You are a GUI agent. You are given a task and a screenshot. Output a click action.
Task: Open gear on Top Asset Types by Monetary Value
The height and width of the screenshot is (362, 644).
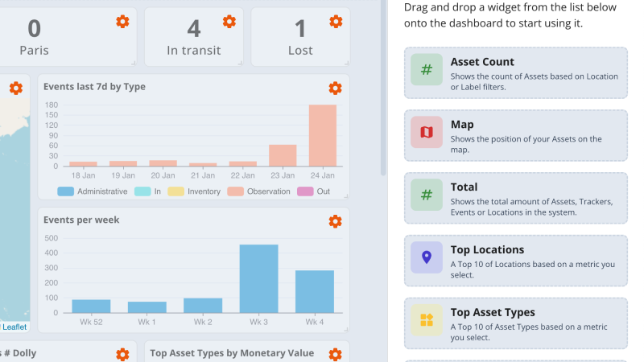(x=335, y=354)
